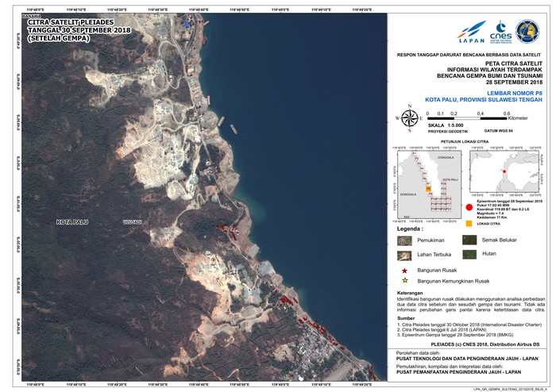This screenshot has width=556, height=392.
Task: Select the Lahan Terbuka legend swatch
Action: [404, 255]
